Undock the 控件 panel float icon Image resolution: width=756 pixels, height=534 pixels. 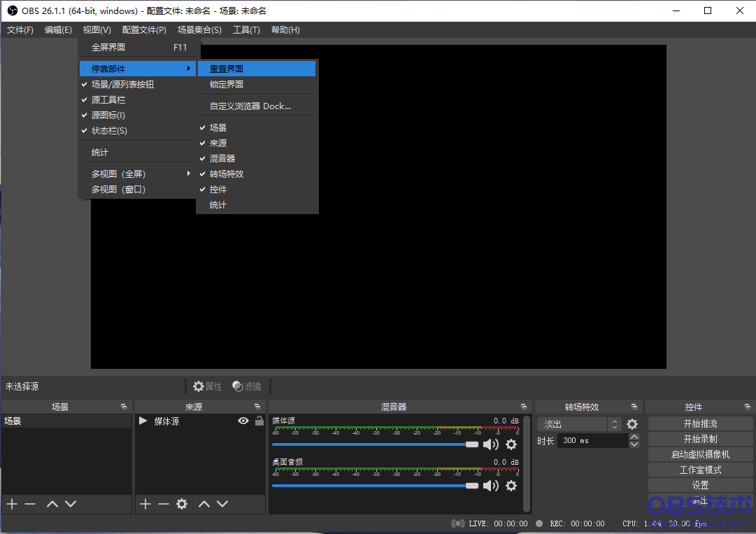click(x=748, y=407)
